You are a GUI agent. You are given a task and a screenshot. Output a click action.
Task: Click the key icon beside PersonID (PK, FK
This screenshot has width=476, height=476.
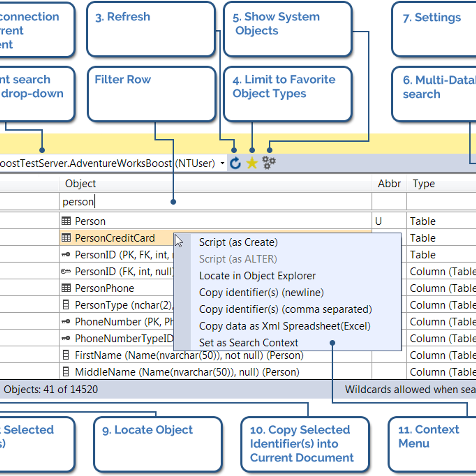tap(66, 255)
